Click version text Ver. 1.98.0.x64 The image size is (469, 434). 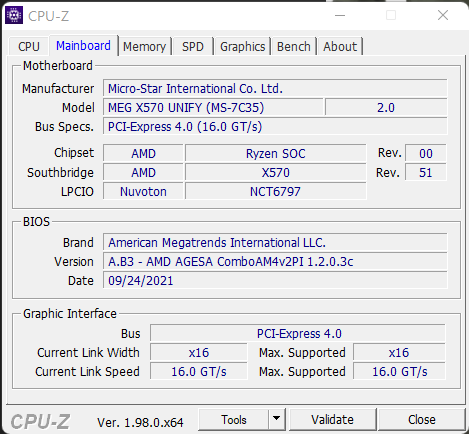140,423
